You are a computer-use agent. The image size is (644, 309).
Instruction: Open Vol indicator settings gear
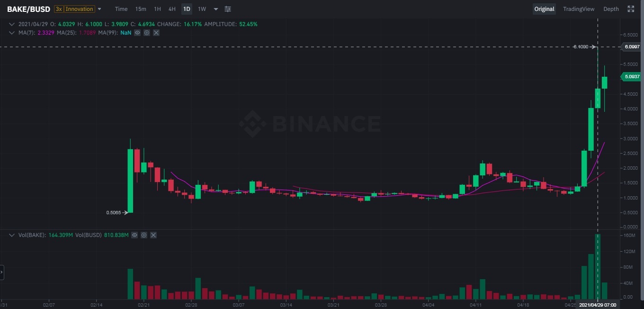(144, 235)
